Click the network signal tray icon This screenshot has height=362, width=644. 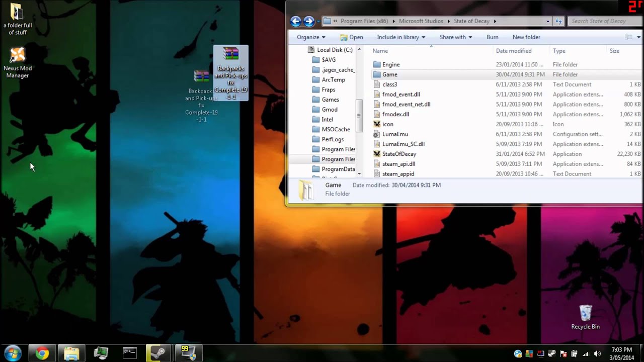tap(586, 353)
